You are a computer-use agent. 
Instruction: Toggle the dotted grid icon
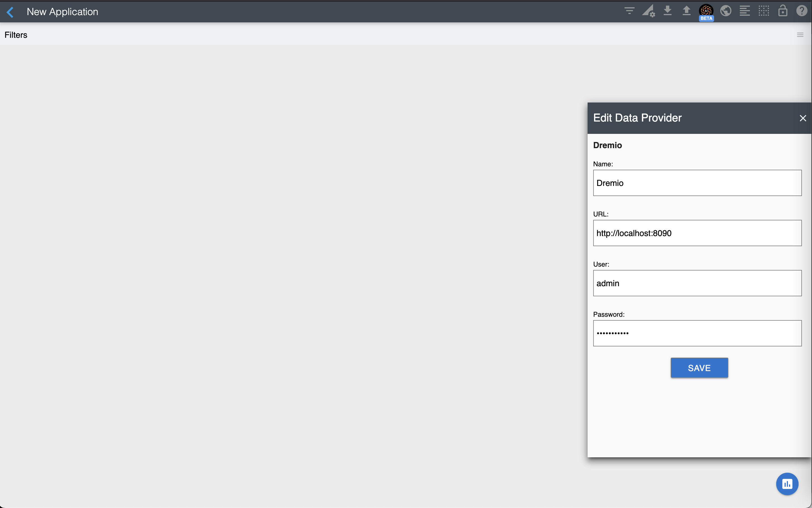[x=764, y=11]
